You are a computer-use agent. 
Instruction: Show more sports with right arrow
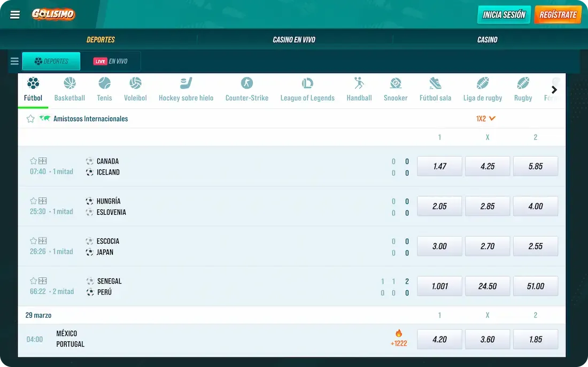tap(554, 90)
